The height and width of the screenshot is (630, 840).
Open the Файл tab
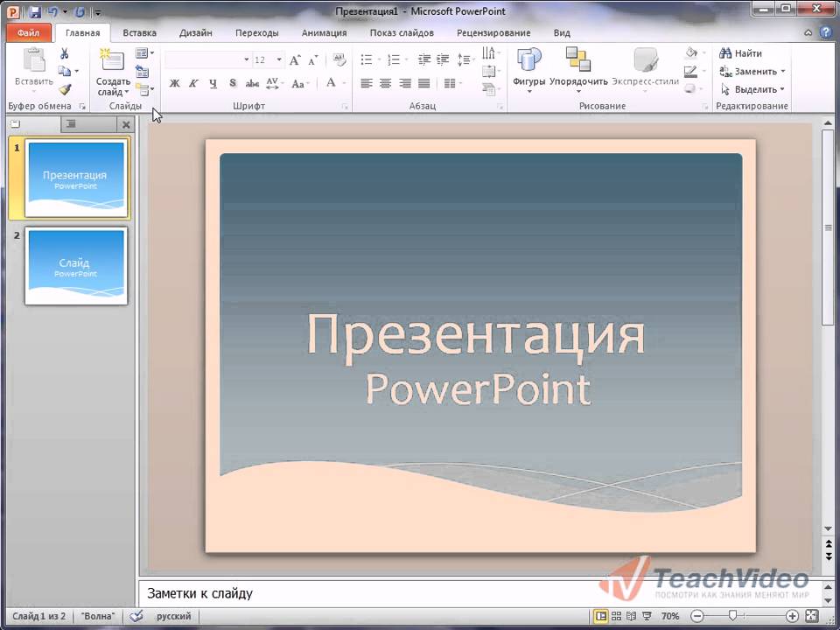[28, 32]
